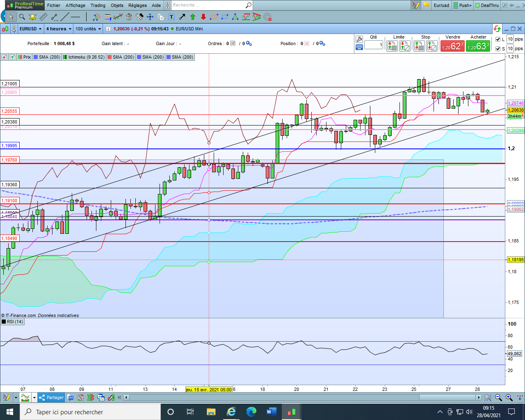The width and height of the screenshot is (525, 420).
Task: Select the text annotation tool
Action: click(171, 17)
